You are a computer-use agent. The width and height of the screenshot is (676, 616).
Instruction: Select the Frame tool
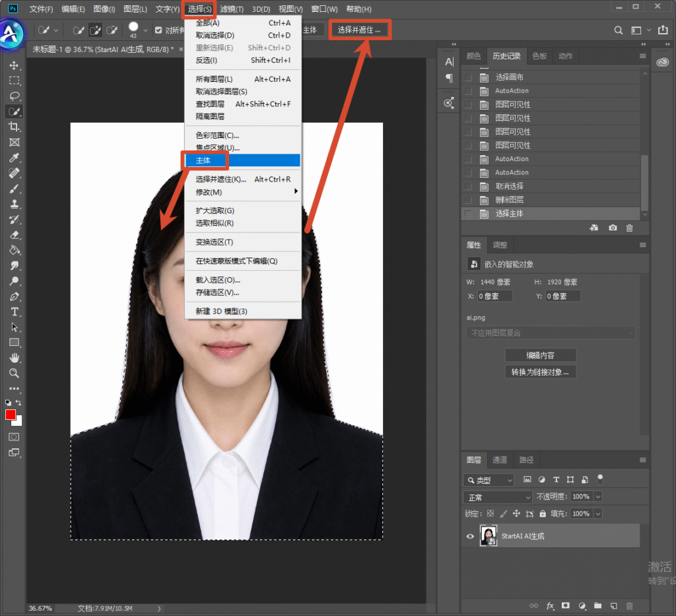click(15, 142)
